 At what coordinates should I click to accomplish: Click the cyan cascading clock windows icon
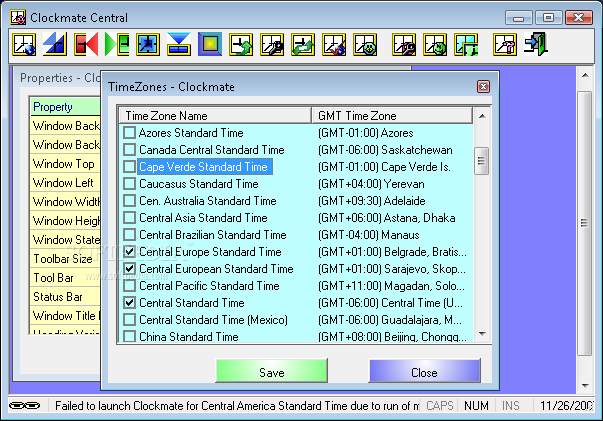(466, 45)
